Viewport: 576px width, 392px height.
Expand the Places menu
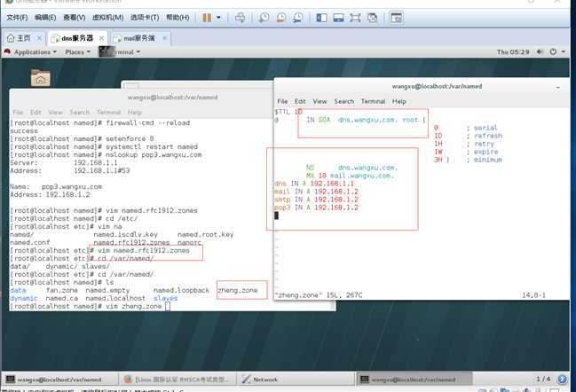click(77, 52)
